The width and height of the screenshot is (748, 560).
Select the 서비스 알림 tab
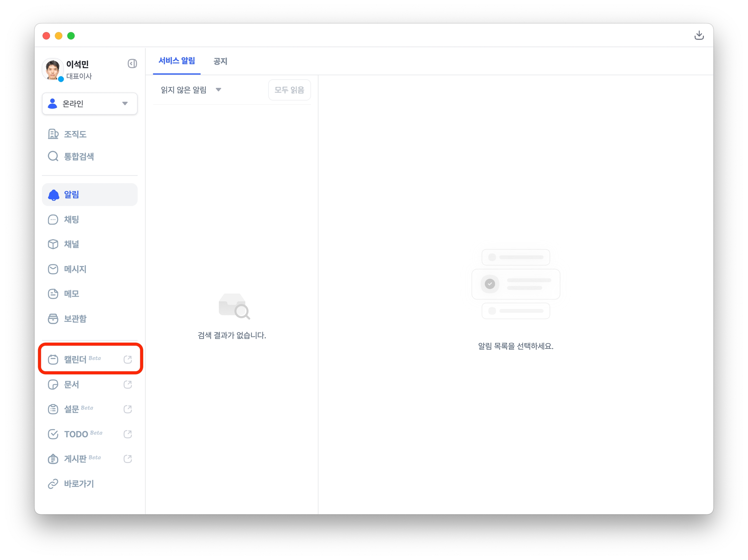[177, 61]
